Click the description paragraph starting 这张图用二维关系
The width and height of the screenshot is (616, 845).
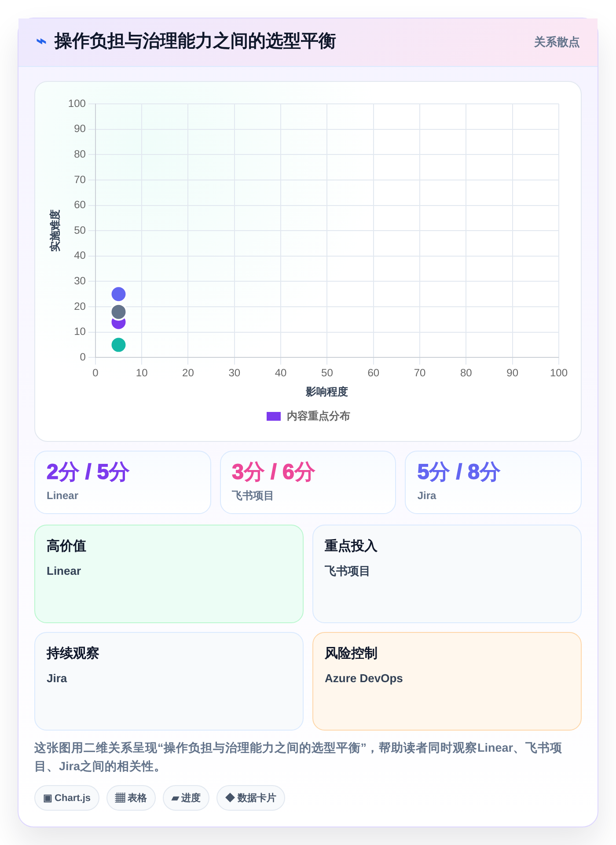click(298, 757)
